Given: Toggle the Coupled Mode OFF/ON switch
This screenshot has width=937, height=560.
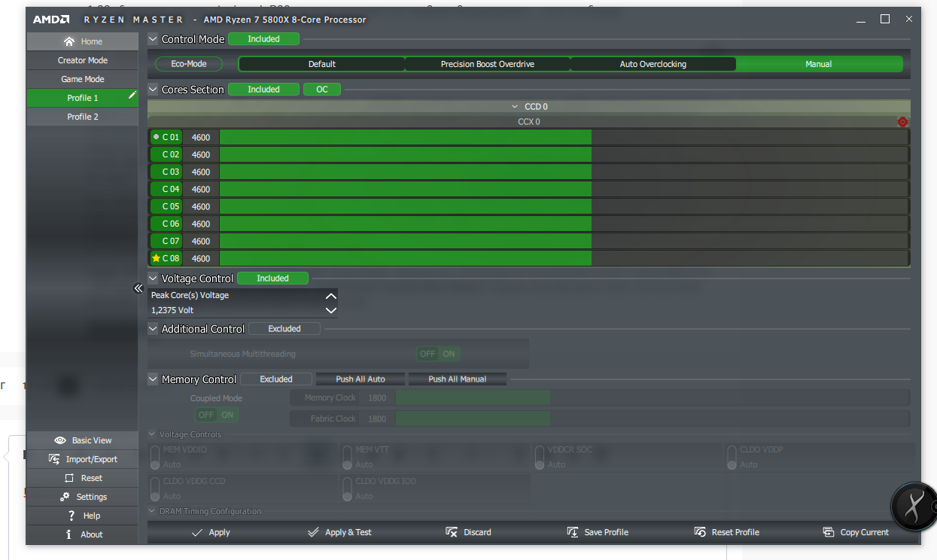Looking at the screenshot, I should 217,415.
